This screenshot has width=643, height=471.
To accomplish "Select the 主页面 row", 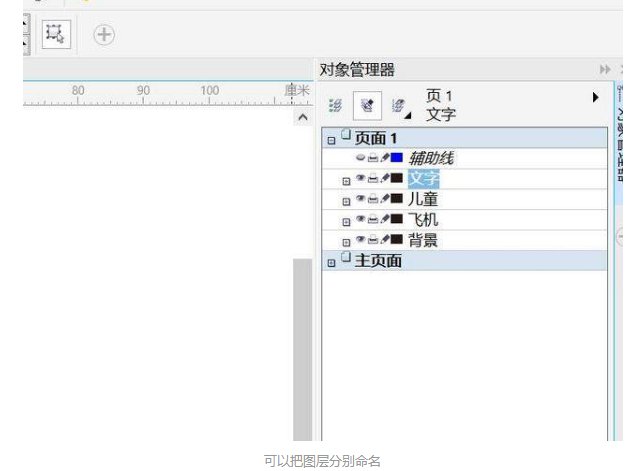I will (x=465, y=261).
